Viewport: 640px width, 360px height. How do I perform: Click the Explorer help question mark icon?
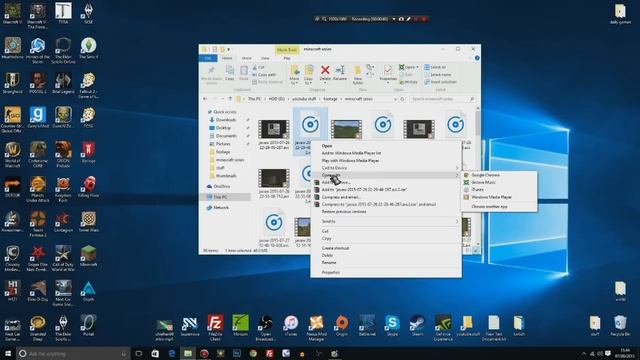click(x=477, y=58)
